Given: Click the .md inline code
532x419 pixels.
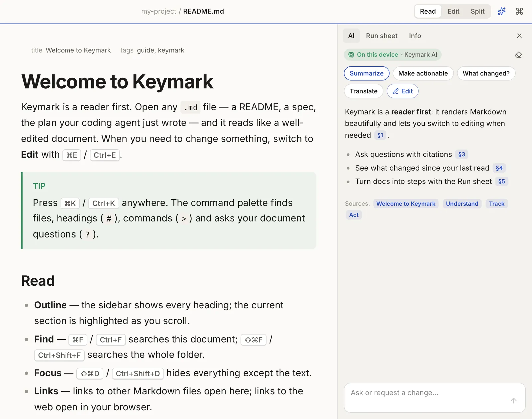Looking at the screenshot, I should (x=191, y=107).
